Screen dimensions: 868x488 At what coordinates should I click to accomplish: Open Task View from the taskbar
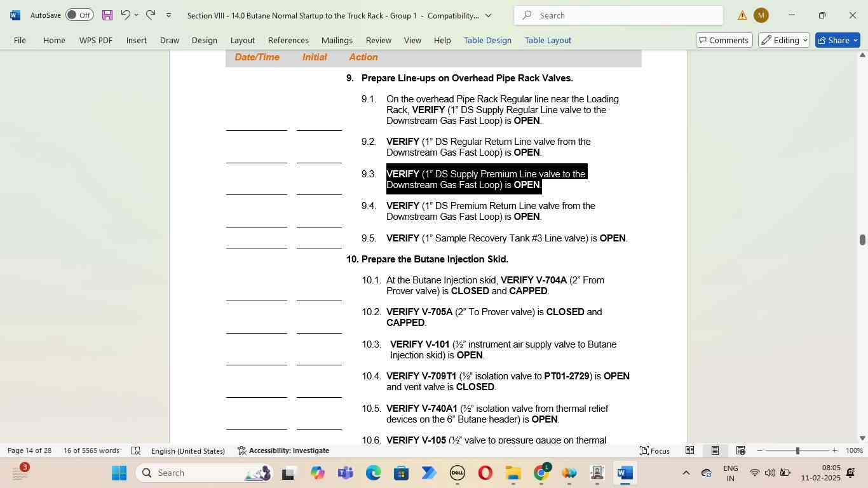[x=288, y=473]
